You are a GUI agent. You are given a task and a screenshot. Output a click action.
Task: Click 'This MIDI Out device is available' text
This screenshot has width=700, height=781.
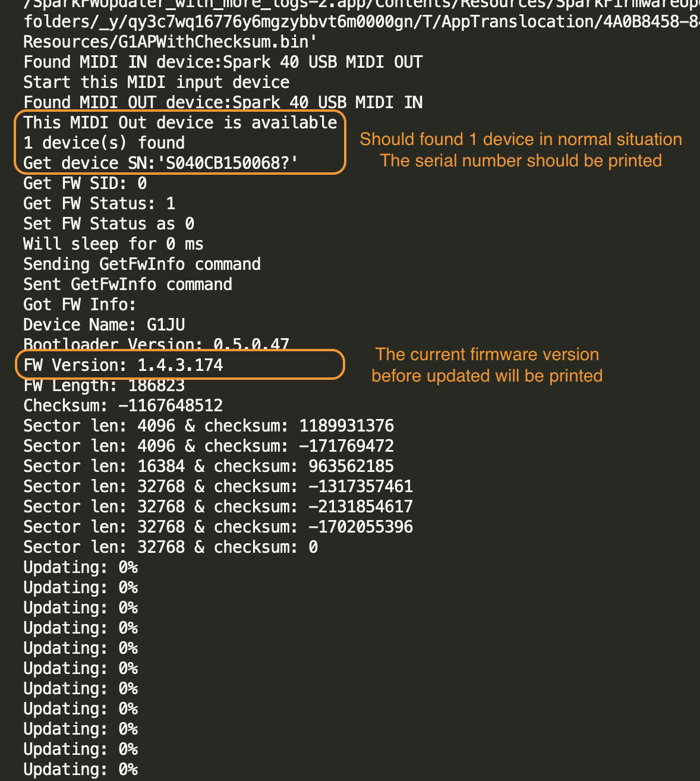[181, 122]
